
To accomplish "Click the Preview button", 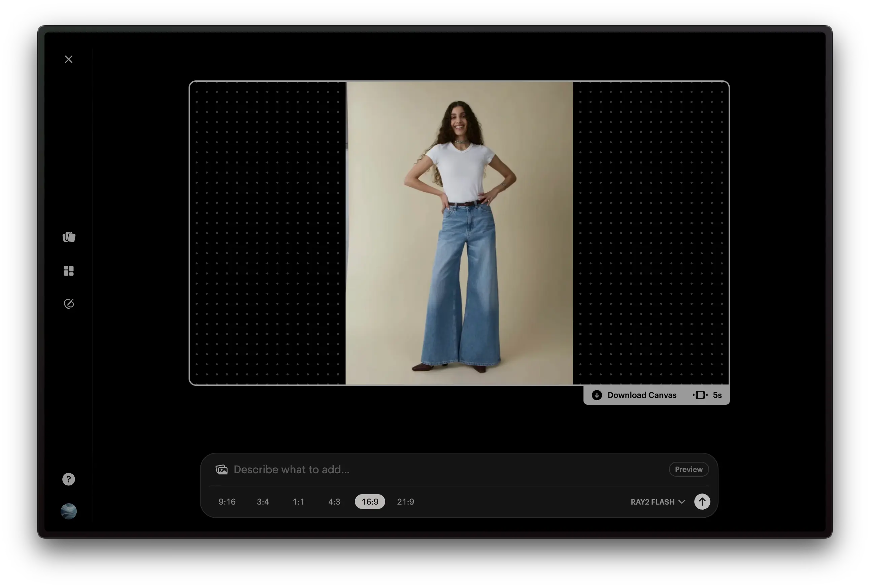I will click(689, 470).
